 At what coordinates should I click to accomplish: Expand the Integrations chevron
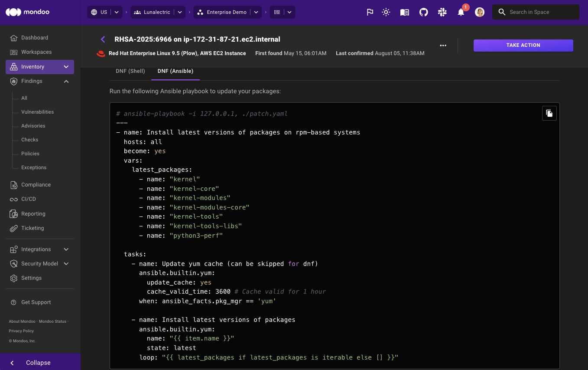(x=66, y=249)
